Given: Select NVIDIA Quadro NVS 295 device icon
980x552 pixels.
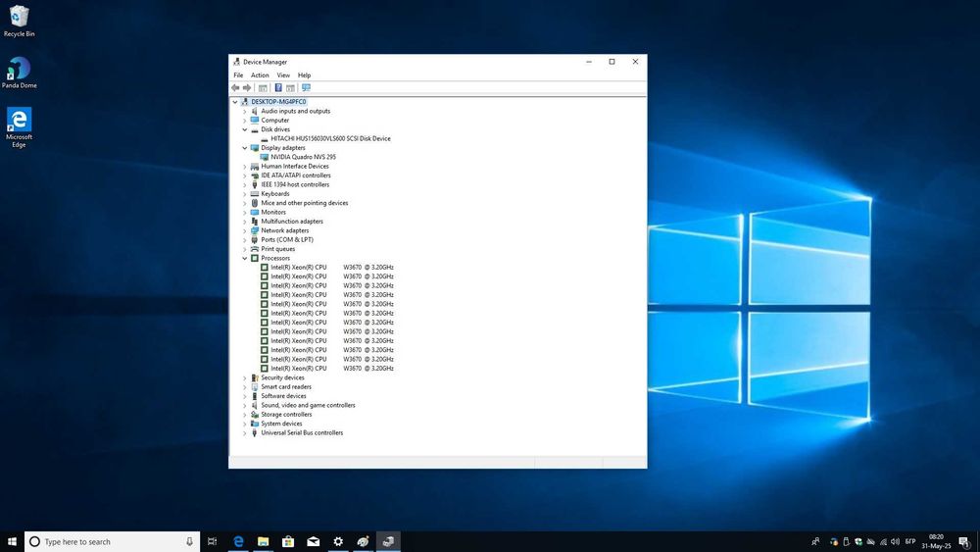Looking at the screenshot, I should coord(265,157).
